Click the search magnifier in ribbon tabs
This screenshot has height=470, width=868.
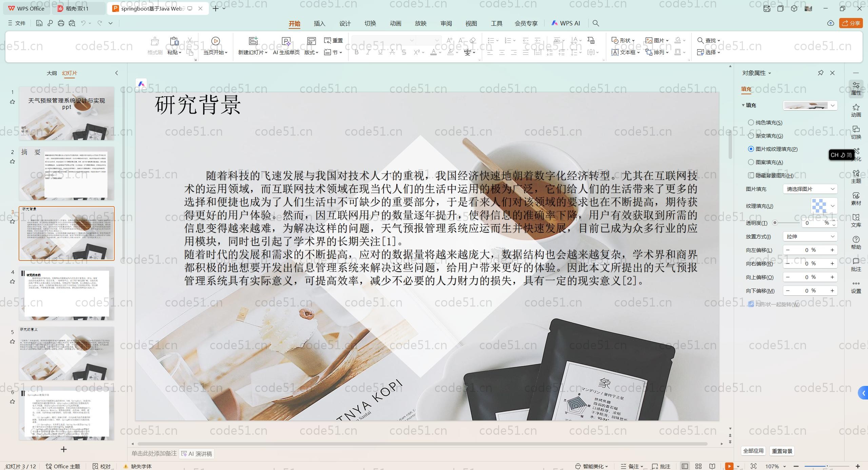(596, 23)
